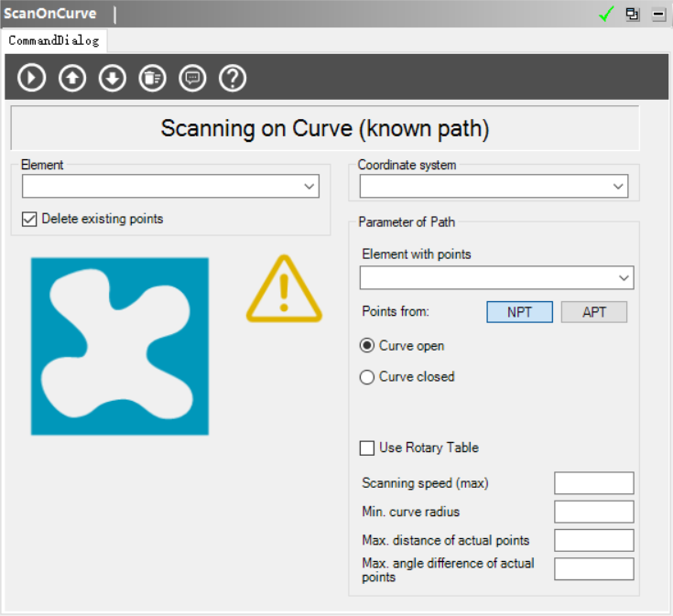Switch to the CommandDialog tab
The width and height of the screenshot is (673, 616).
pyautogui.click(x=54, y=41)
